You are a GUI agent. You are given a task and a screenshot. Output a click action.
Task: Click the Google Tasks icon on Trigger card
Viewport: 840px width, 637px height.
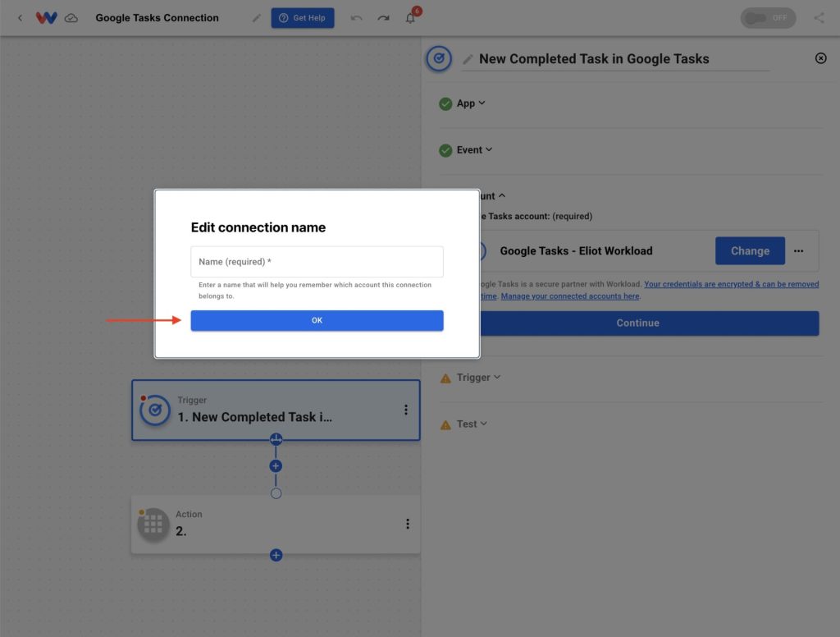point(155,410)
